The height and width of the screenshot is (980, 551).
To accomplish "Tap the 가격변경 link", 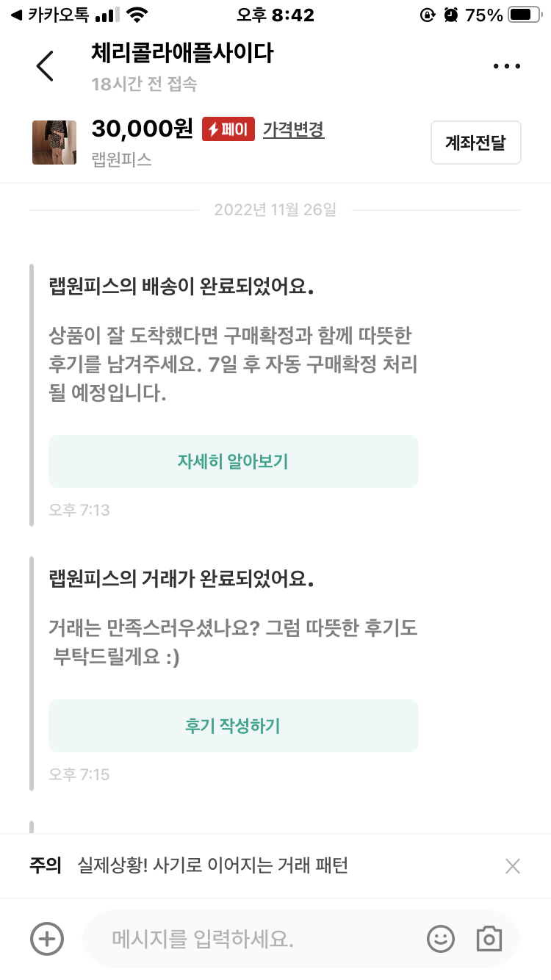I will click(293, 130).
